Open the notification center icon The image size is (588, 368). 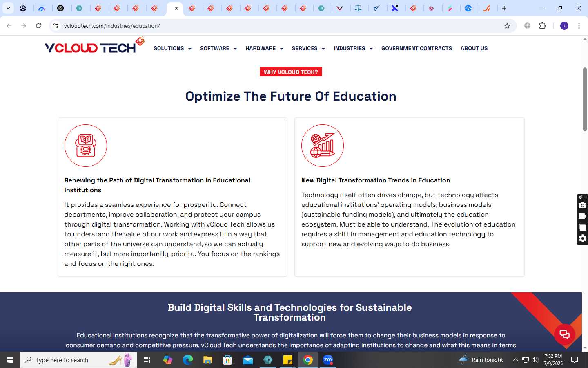tap(575, 360)
